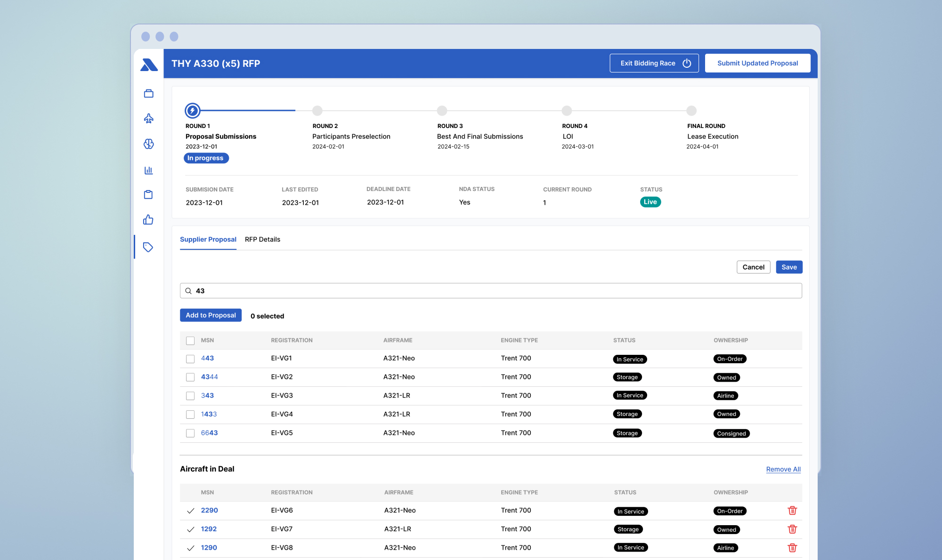Viewport: 942px width, 560px height.
Task: Click the Round 1 lightning step marker
Action: click(x=192, y=111)
